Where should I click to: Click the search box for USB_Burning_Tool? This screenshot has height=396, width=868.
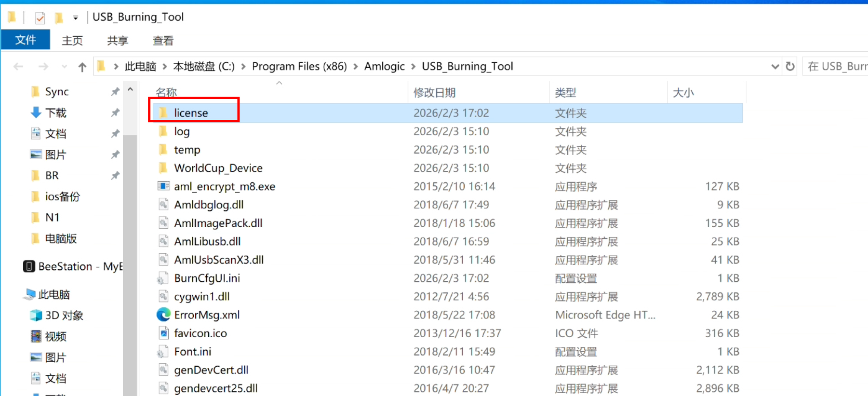point(836,66)
